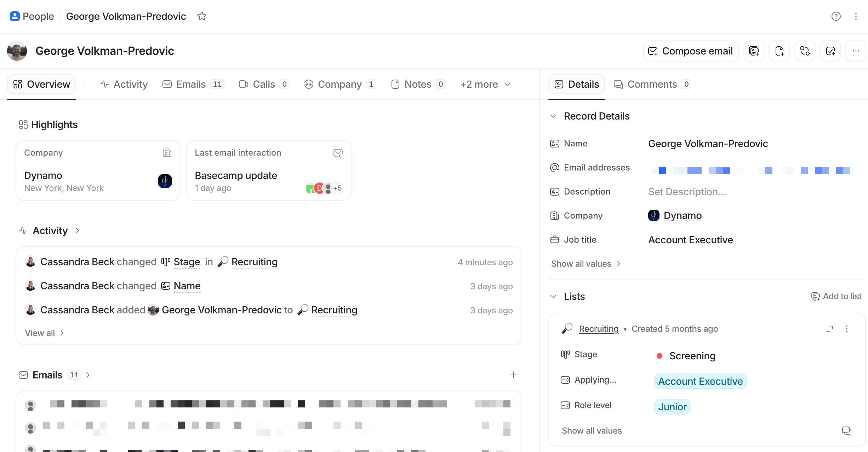This screenshot has height=452, width=868.
Task: Open the help menu via question mark icon
Action: [836, 16]
